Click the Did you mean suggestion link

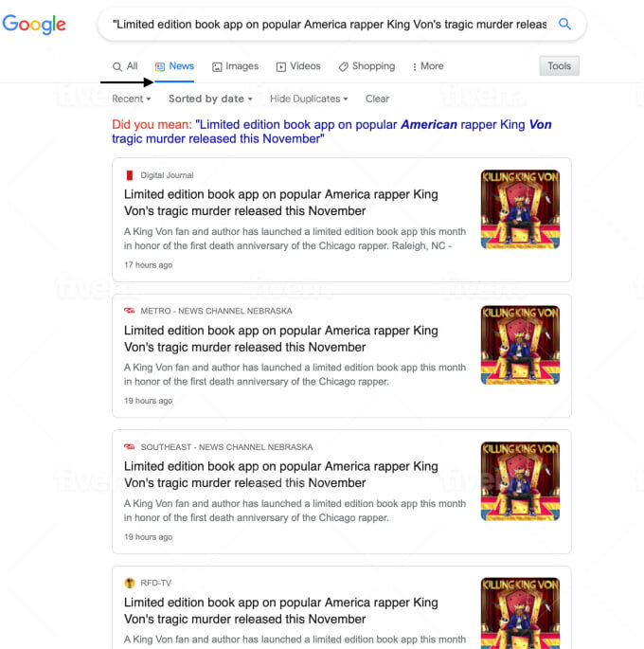point(331,132)
